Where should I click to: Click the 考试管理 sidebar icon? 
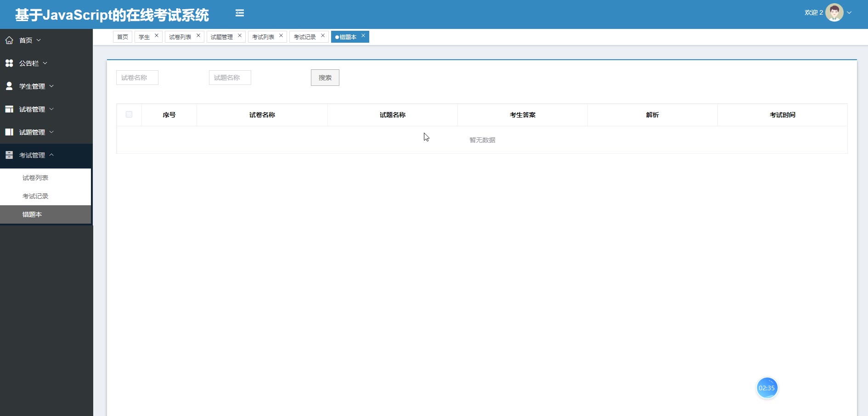[x=9, y=155]
